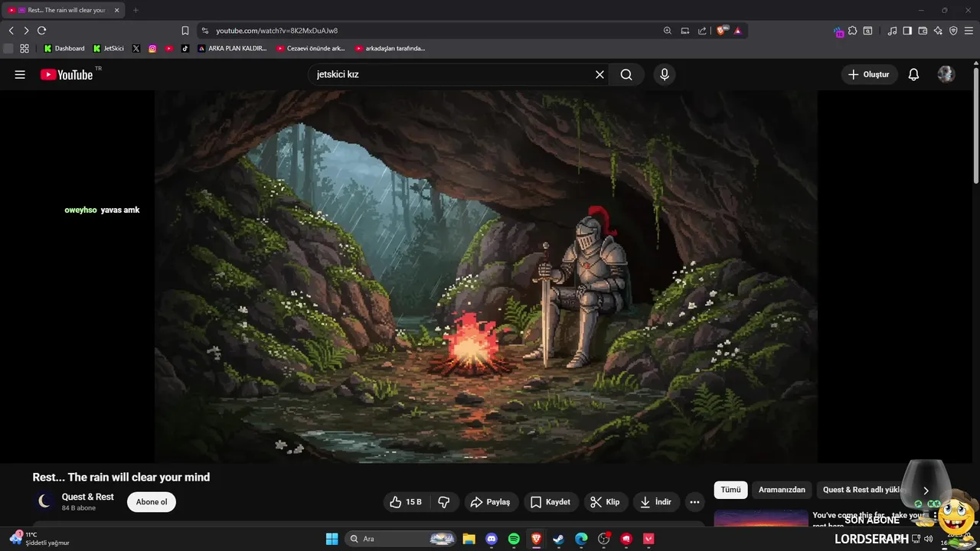Share the video with Paylaş
The image size is (980, 551).
490,502
